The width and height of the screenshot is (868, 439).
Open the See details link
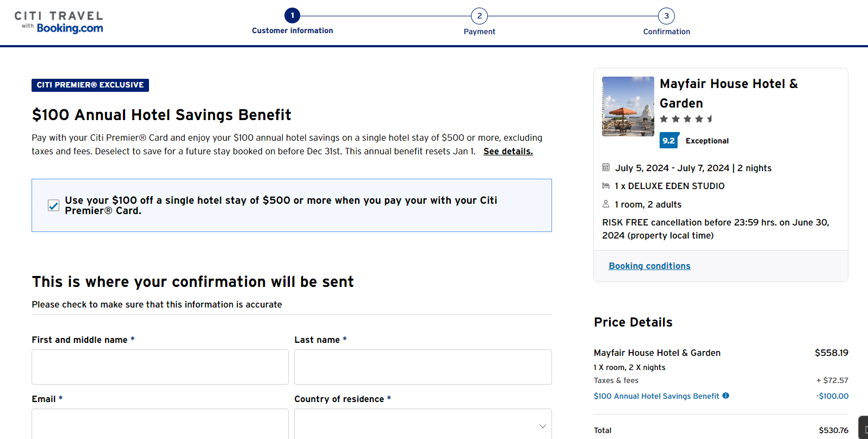tap(508, 151)
